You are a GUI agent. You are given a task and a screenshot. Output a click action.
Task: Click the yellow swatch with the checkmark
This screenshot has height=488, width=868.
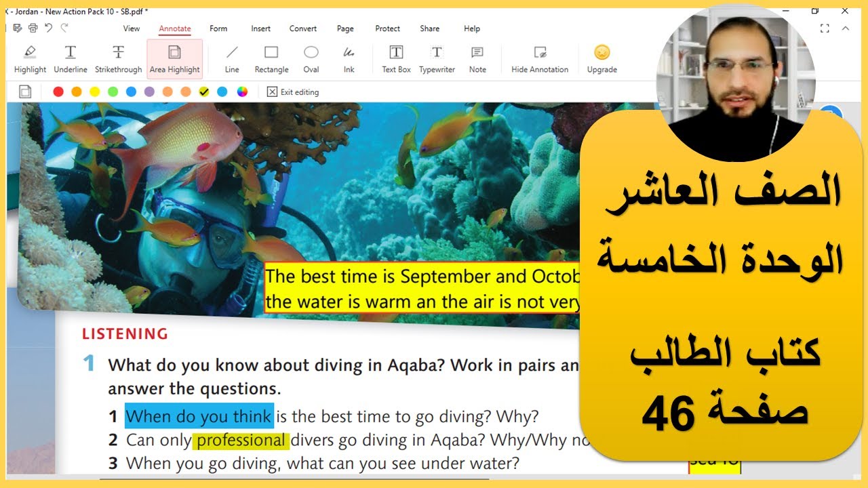(x=204, y=92)
